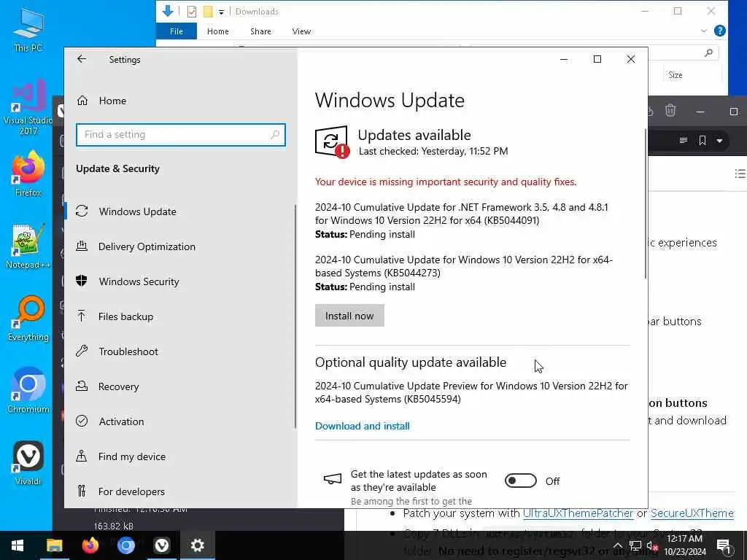Click the bookmark icon in Vivaldi
The width and height of the screenshot is (747, 560).
(x=703, y=141)
